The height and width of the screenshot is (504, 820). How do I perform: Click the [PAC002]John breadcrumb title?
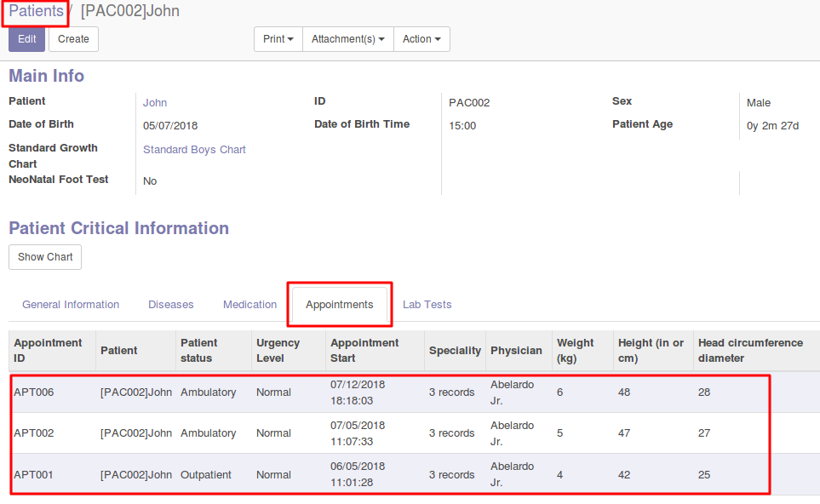[130, 11]
